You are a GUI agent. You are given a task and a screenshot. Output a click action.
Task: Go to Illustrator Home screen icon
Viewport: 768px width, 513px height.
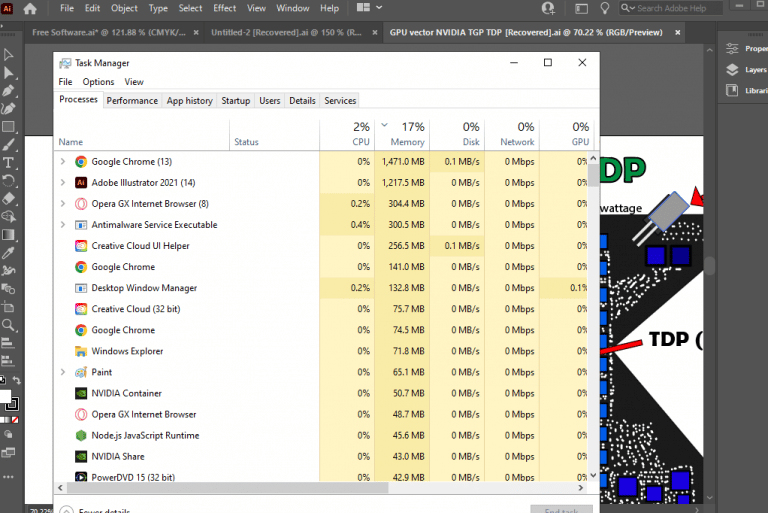point(30,8)
